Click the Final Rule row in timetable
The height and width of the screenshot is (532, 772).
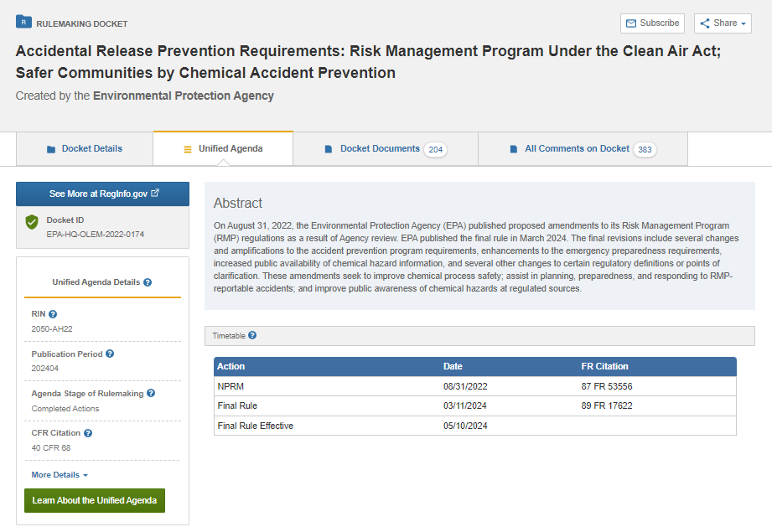pos(474,405)
